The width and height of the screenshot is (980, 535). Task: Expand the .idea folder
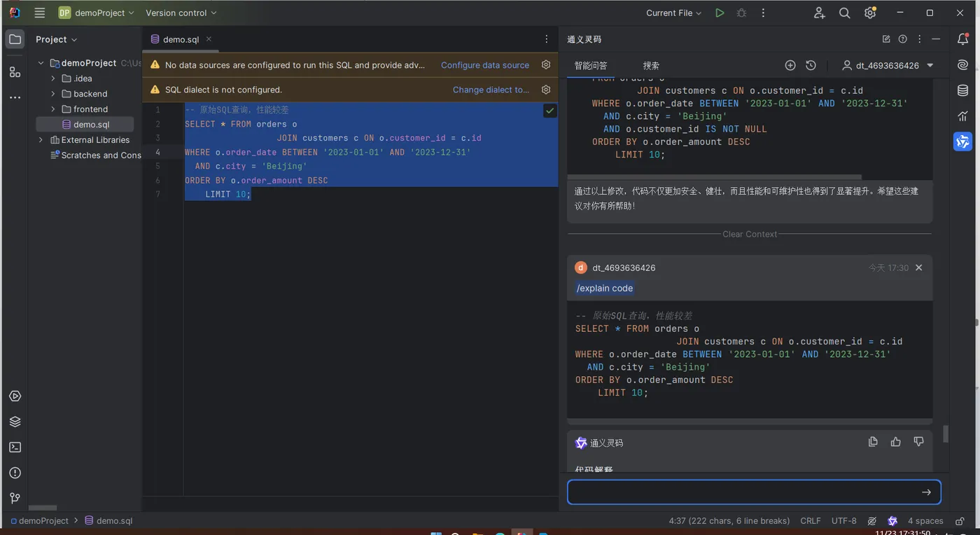(53, 78)
